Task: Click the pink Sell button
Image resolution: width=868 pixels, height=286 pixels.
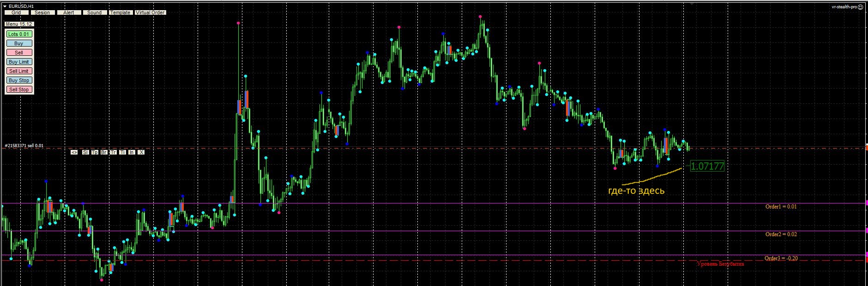Action: (19, 53)
